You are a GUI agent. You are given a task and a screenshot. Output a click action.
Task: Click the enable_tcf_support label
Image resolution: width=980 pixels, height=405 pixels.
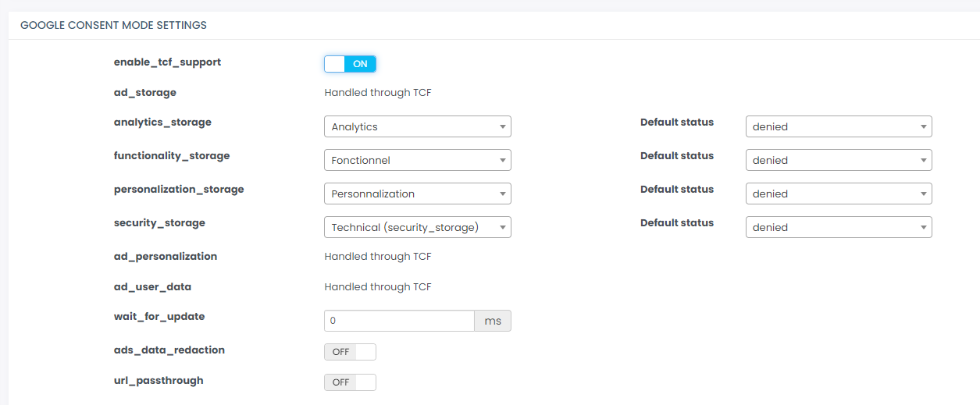coord(167,62)
